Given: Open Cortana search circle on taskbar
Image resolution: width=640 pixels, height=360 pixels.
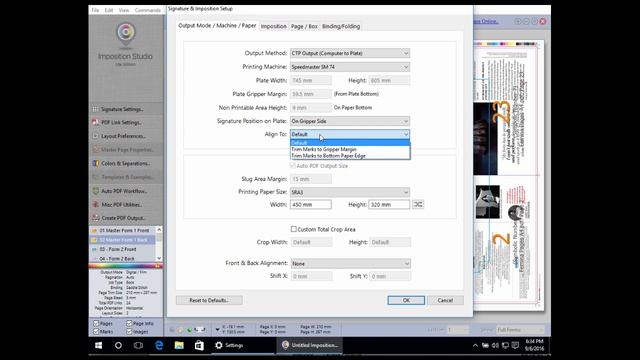Looking at the screenshot, I should tap(118, 345).
